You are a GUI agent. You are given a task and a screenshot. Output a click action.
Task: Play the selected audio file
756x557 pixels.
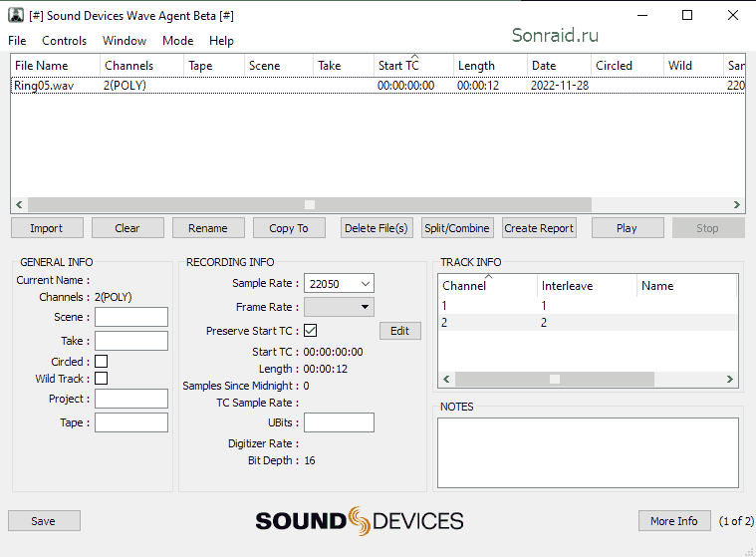(x=628, y=228)
